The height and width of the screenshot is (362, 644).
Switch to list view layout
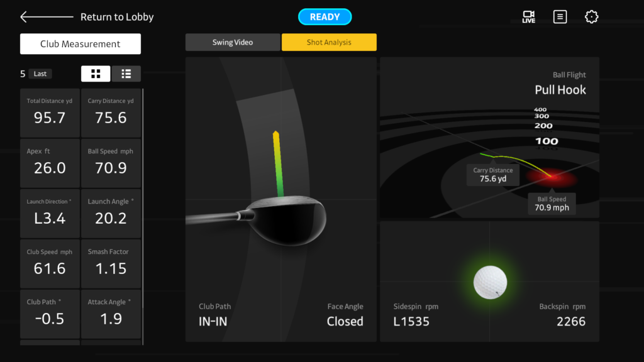[x=126, y=74]
